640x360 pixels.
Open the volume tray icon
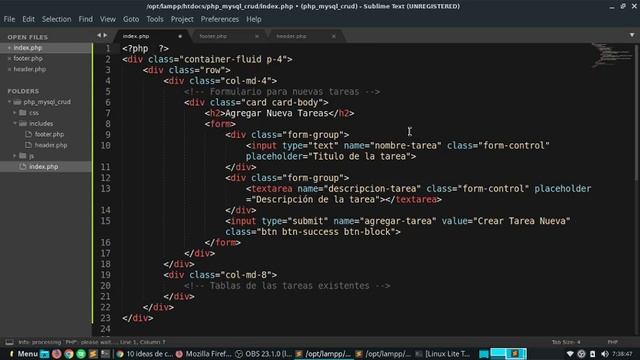click(x=605, y=354)
